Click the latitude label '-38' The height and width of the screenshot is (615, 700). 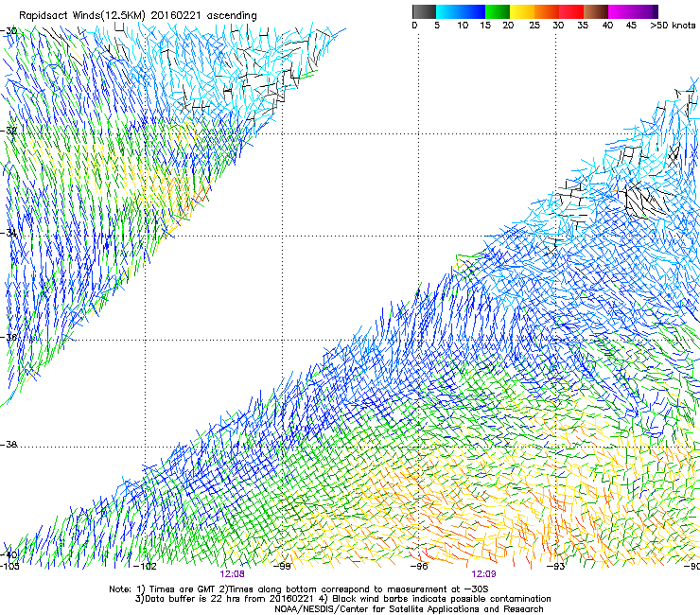pyautogui.click(x=9, y=445)
